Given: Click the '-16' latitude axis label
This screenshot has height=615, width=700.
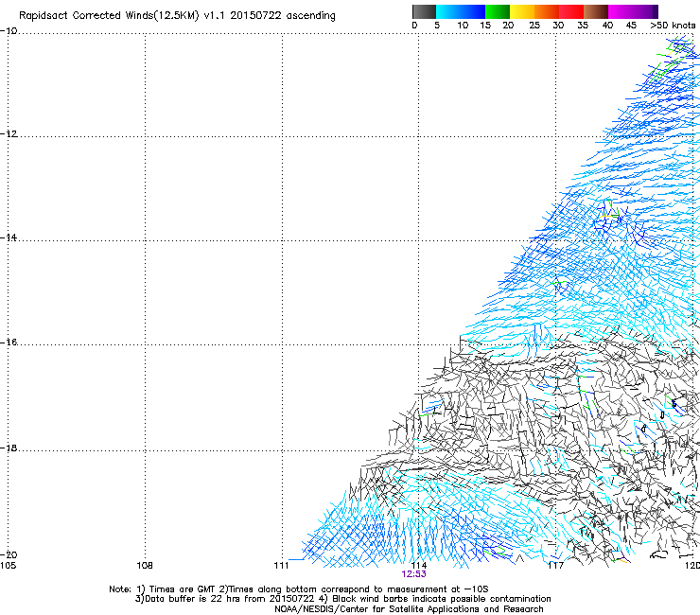Looking at the screenshot, I should pos(9,343).
